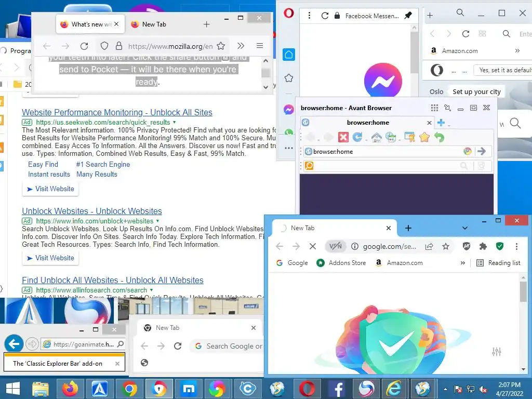
Task: Expand bookmarks overflow chevron before Reading list
Action: click(462, 262)
